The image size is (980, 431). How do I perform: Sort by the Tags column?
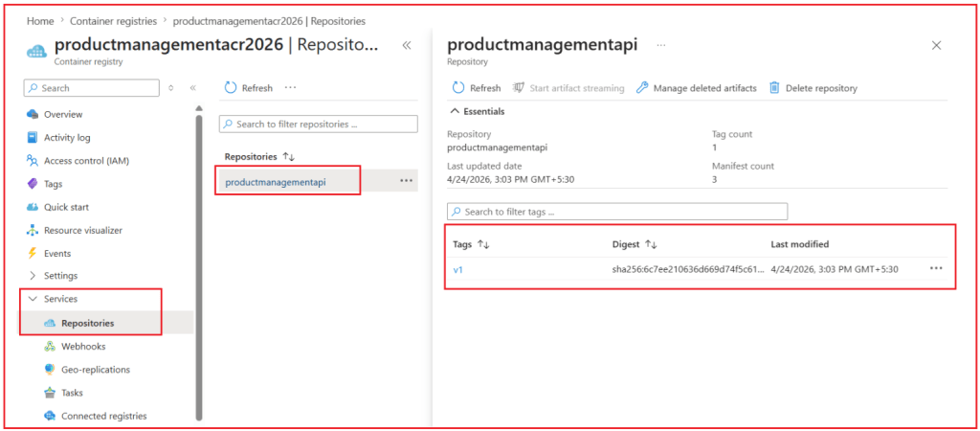[x=471, y=244]
